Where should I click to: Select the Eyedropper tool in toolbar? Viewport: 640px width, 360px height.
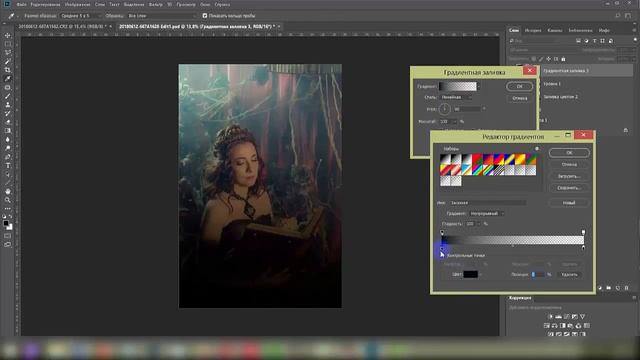click(7, 78)
